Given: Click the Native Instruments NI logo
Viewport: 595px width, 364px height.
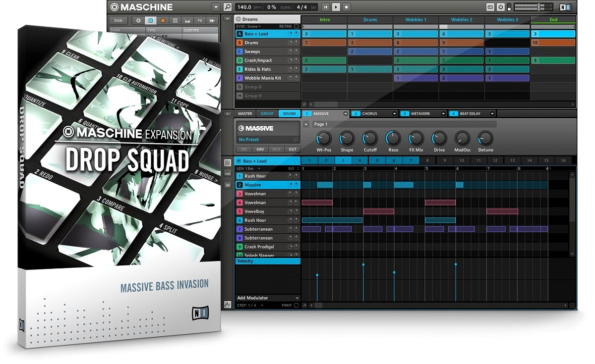Looking at the screenshot, I should [x=565, y=7].
